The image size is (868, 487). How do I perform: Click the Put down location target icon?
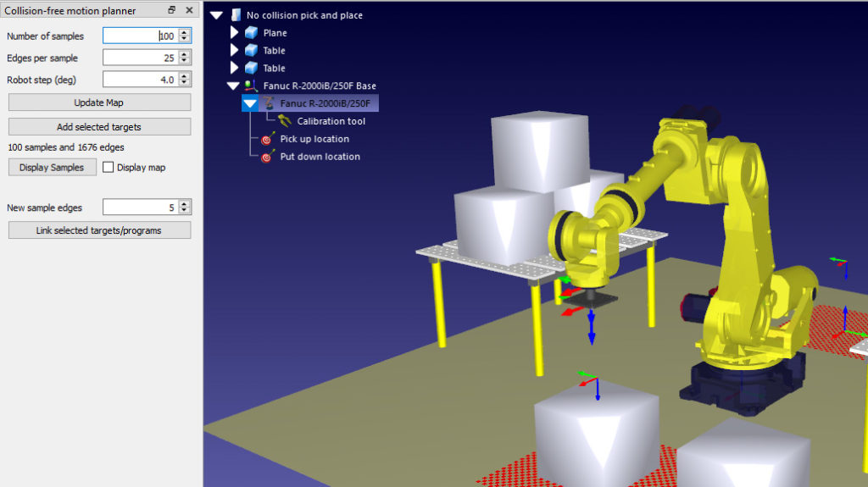point(268,156)
